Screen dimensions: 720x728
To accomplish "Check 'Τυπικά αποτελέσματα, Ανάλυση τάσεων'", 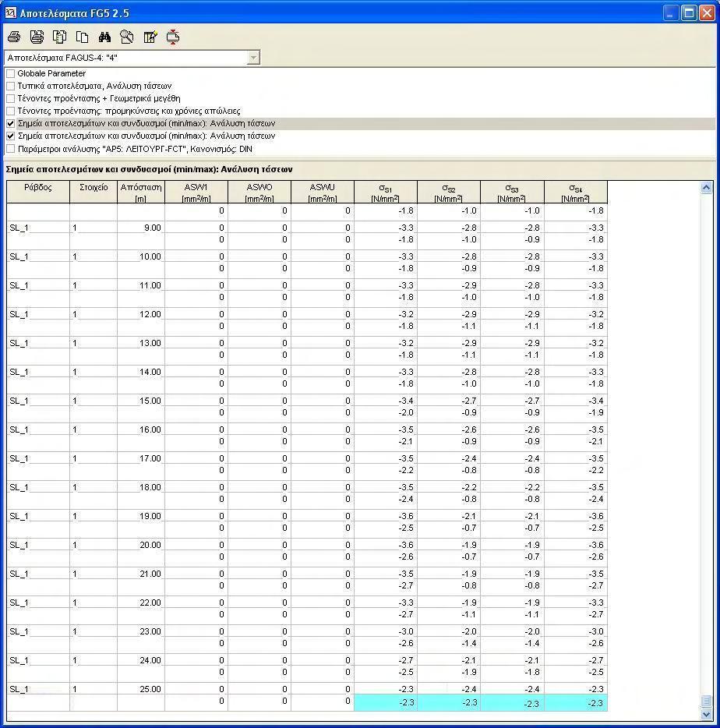I will (x=11, y=86).
